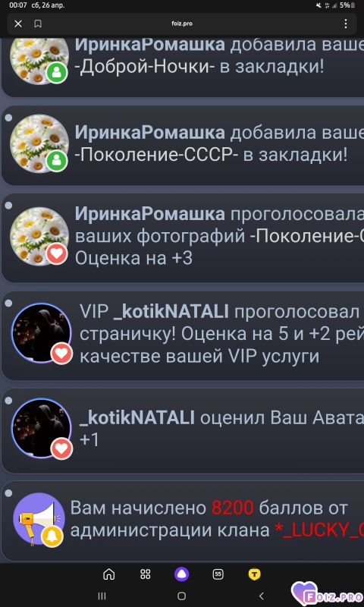This screenshot has width=364, height=607.
Task: Tap the daisy avatar on the +3 rating notification
Action: 39,236
